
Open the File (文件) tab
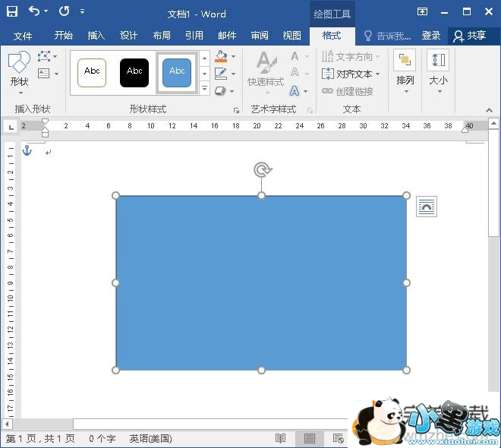[x=23, y=36]
